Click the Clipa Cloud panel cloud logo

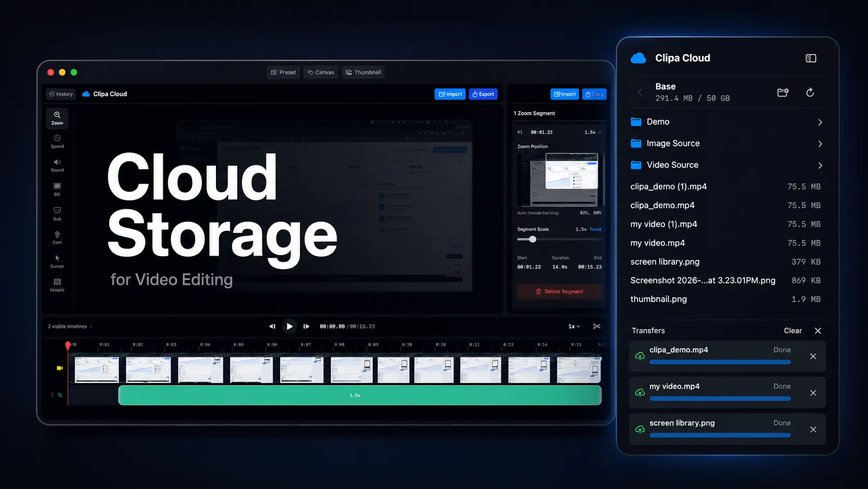click(x=639, y=58)
